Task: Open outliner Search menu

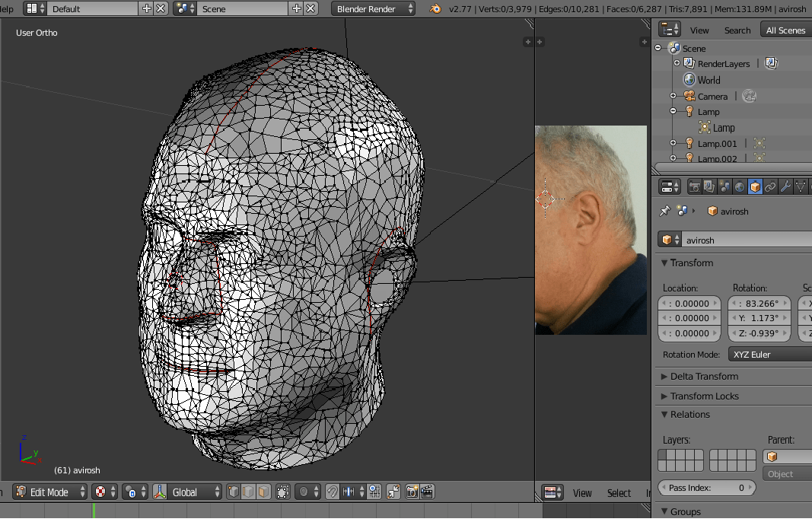Action: 737,30
